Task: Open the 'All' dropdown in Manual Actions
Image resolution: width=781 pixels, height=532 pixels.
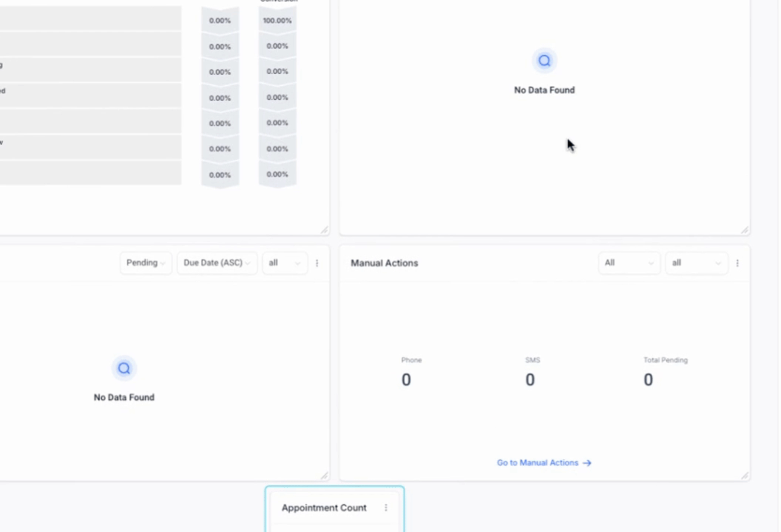Action: [x=629, y=263]
